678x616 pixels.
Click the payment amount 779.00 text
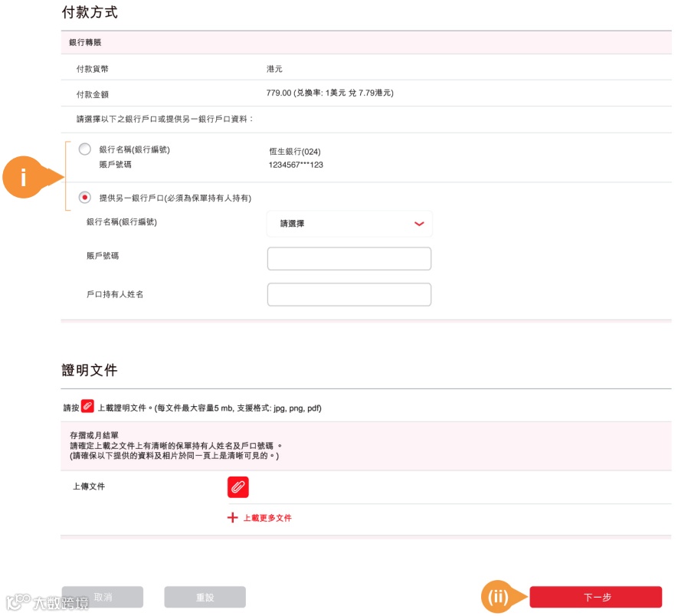click(279, 93)
